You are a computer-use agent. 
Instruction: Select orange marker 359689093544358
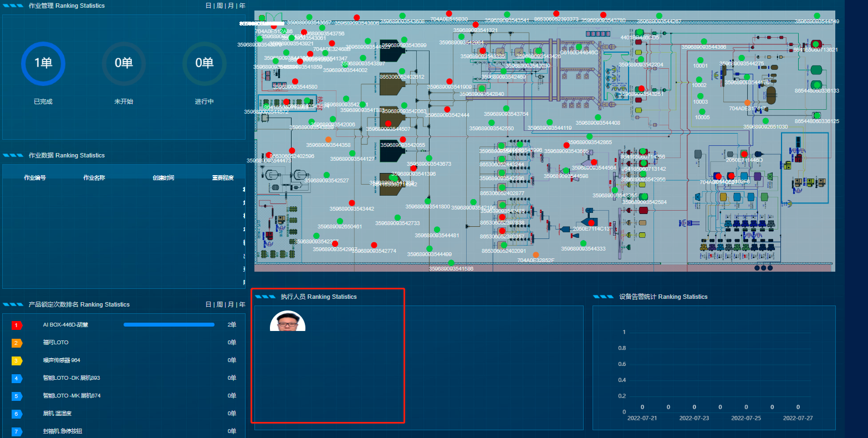pyautogui.click(x=328, y=139)
